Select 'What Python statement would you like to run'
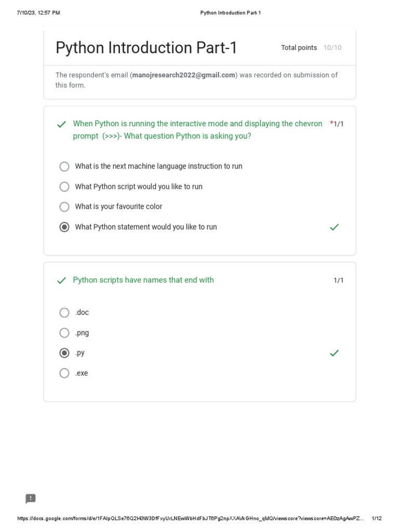 pos(64,227)
